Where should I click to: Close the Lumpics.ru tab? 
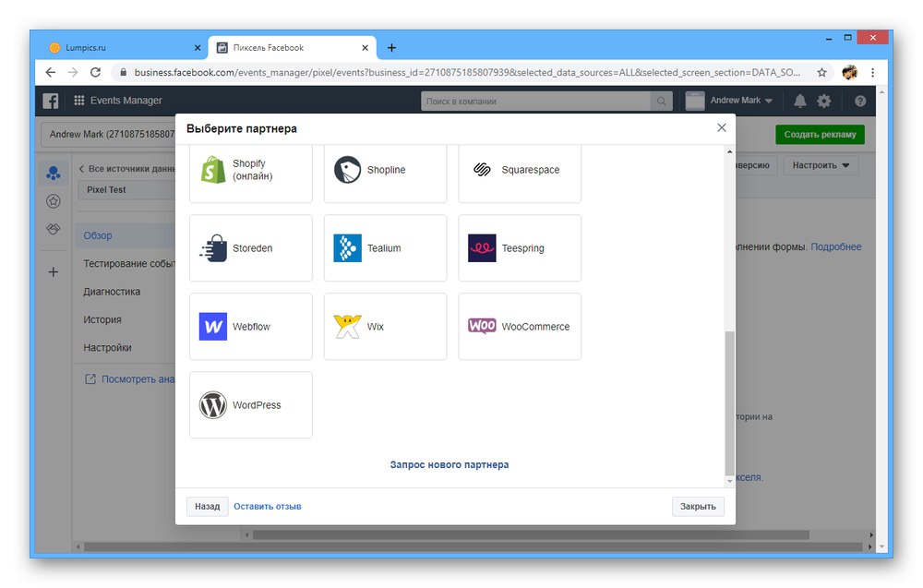coord(198,48)
